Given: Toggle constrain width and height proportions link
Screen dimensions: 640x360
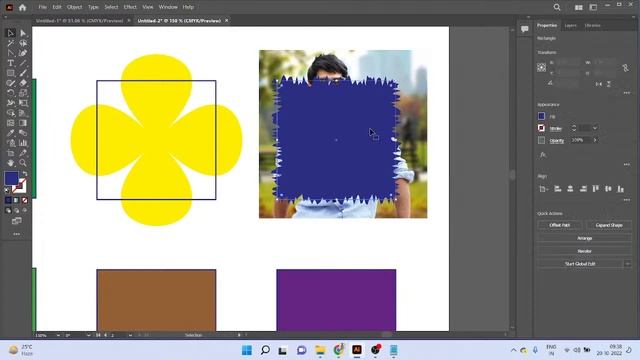Looking at the screenshot, I should tap(625, 68).
